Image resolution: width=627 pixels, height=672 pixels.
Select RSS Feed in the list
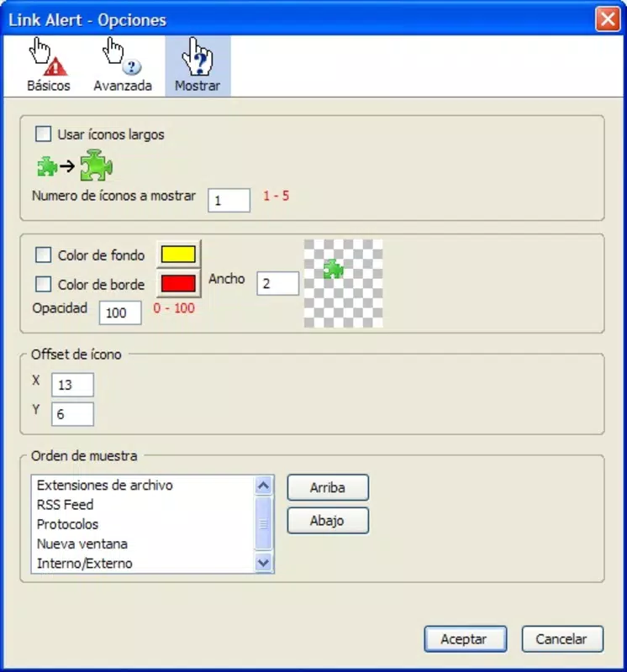point(143,505)
